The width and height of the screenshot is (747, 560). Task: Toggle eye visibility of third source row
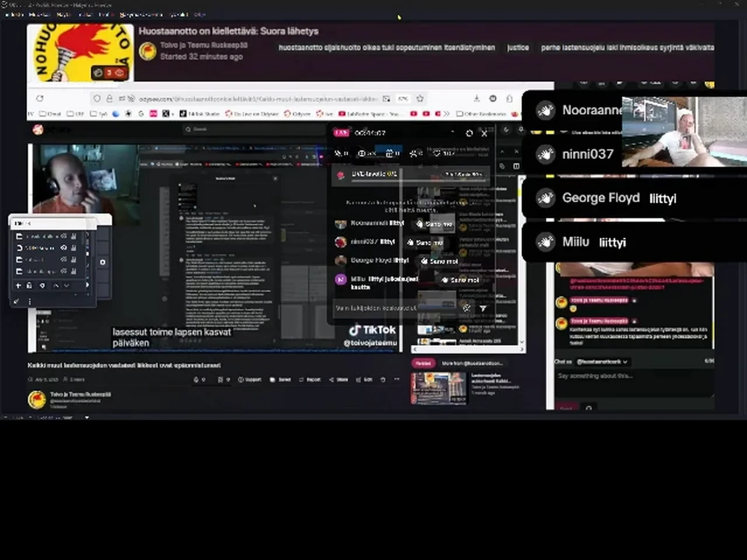(64, 260)
